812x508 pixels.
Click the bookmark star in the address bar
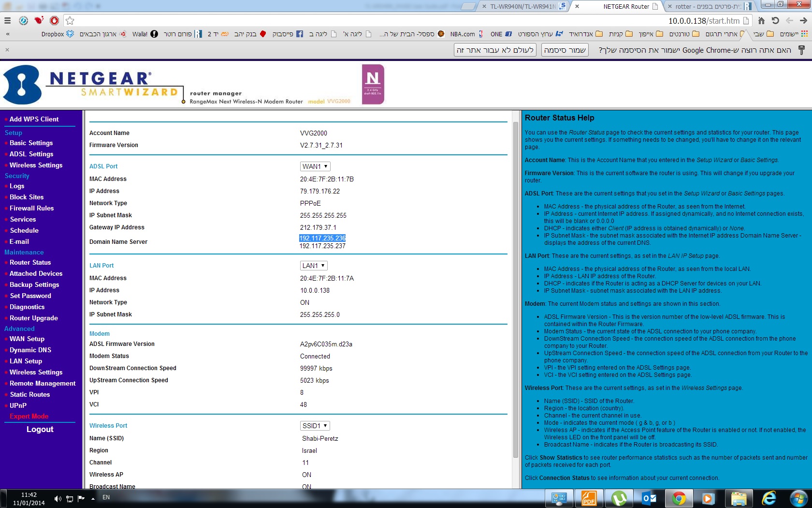tap(70, 20)
